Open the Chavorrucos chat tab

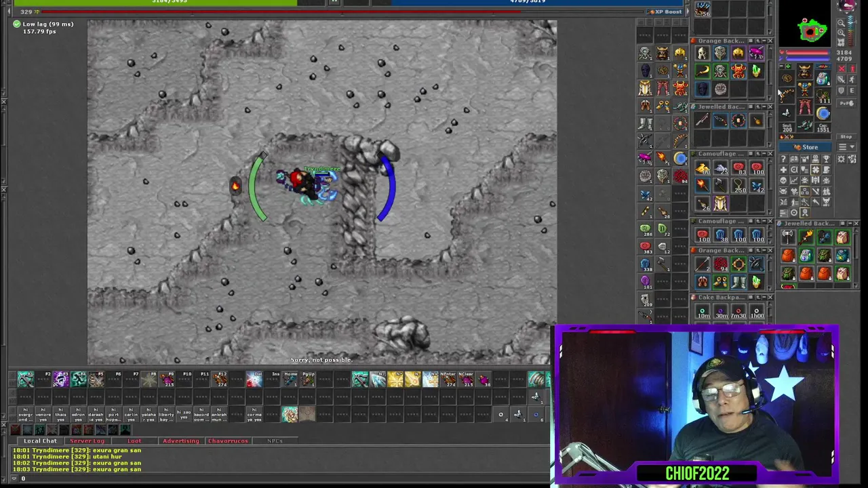pos(228,441)
